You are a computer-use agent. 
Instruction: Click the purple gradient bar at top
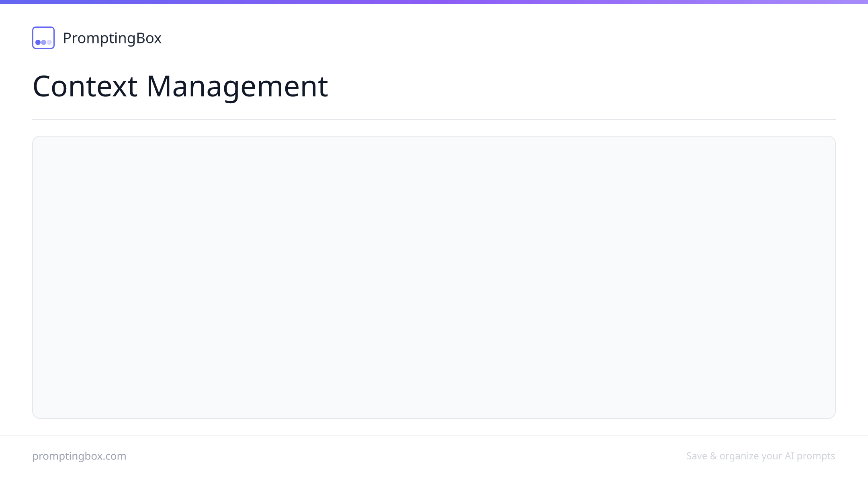coord(434,2)
